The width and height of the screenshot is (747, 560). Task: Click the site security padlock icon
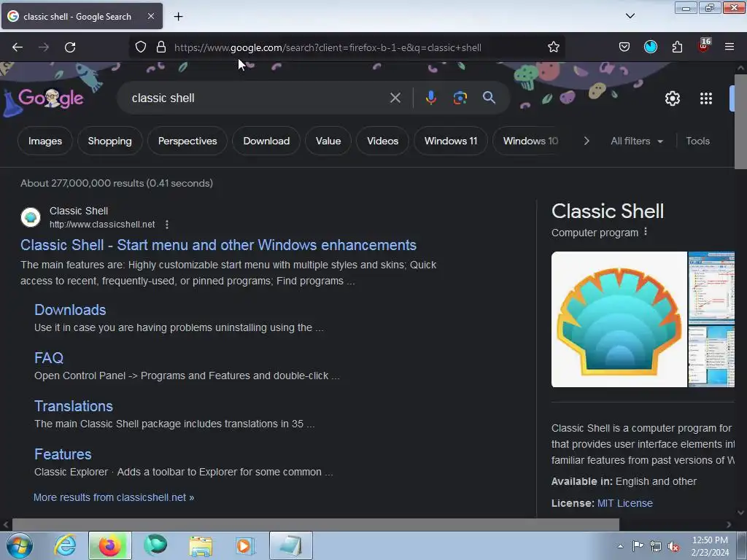[x=161, y=47]
